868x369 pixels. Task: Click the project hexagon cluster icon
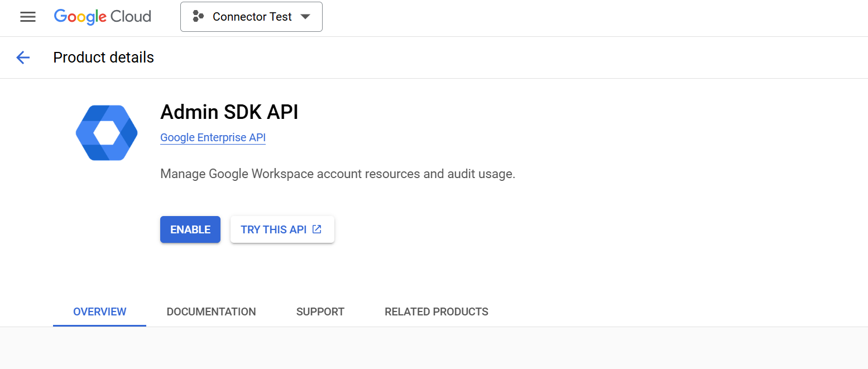pyautogui.click(x=198, y=17)
